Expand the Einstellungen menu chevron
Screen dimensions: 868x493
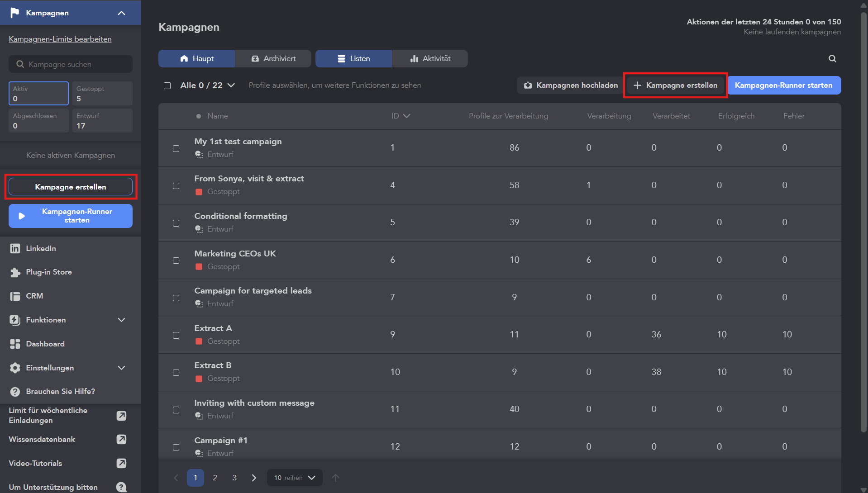pos(121,368)
